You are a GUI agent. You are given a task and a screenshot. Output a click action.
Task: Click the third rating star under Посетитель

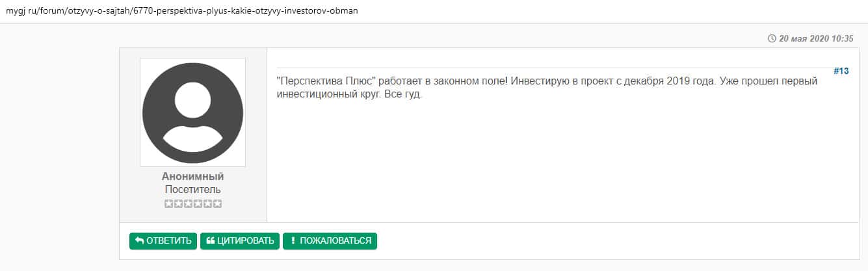(x=188, y=204)
